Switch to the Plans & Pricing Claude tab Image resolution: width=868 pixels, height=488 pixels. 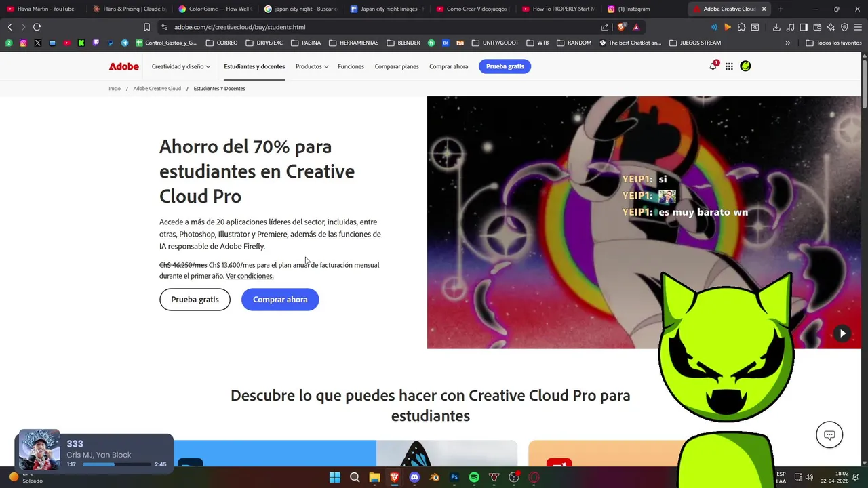(129, 9)
